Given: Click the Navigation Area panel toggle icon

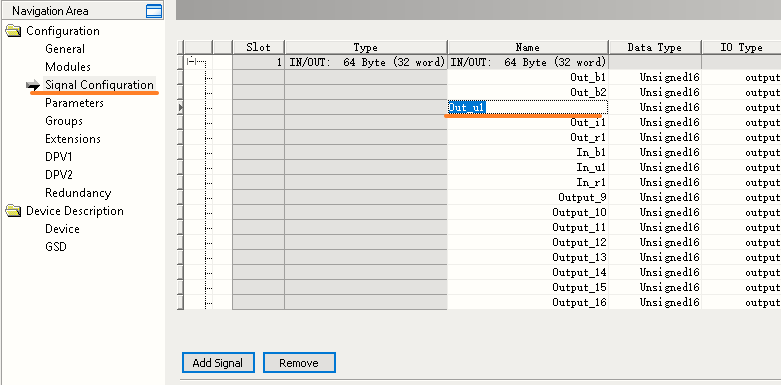Looking at the screenshot, I should click(x=154, y=11).
